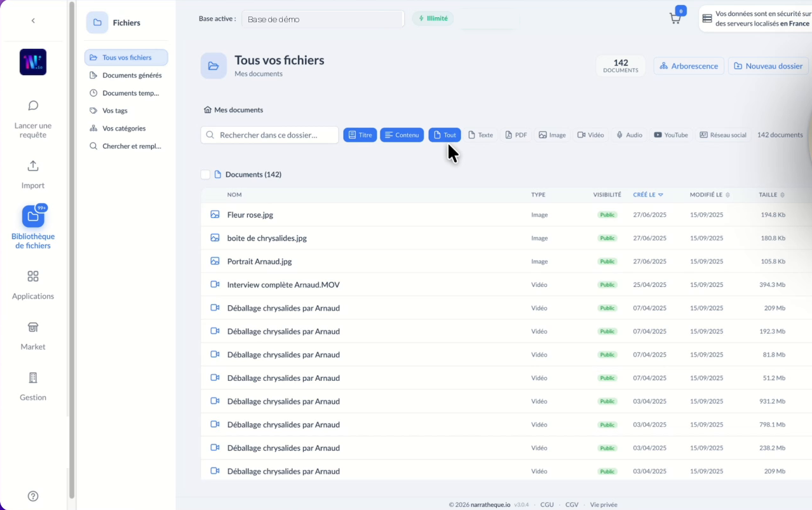Screen dimensions: 812x510
Task: Open the CGU footer link
Action: 547,505
